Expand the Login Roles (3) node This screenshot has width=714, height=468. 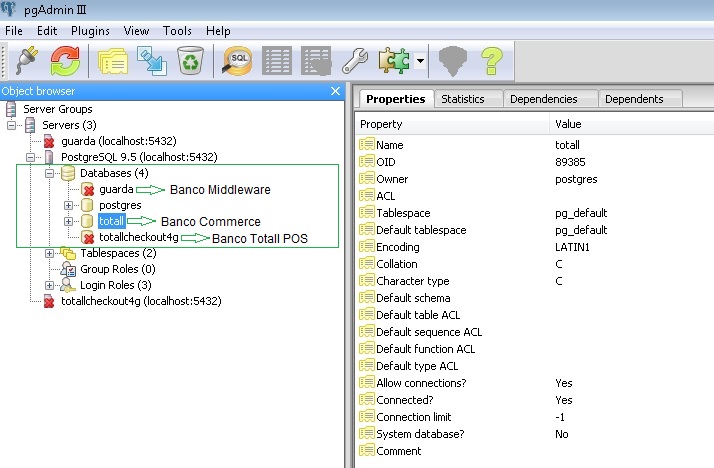(49, 285)
